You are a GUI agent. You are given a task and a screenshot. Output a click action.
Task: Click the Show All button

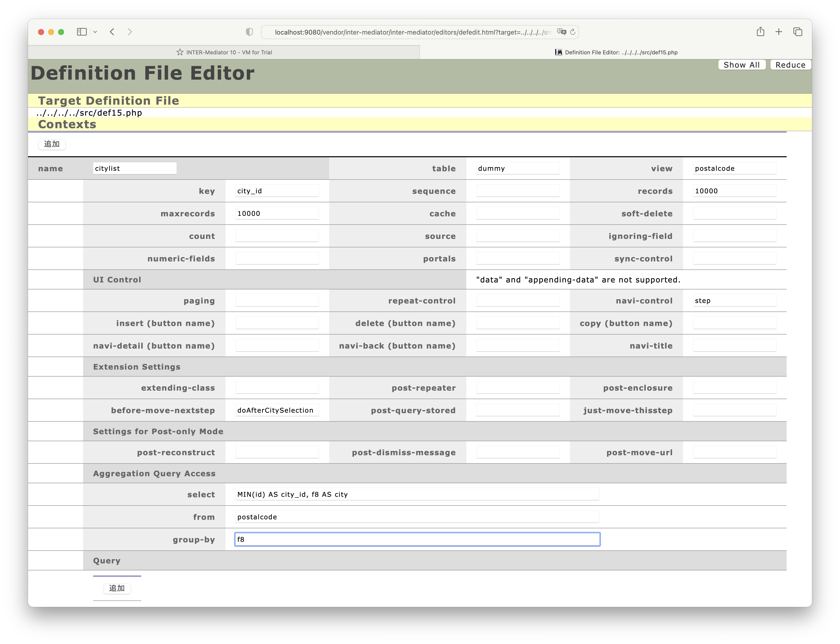tap(742, 65)
